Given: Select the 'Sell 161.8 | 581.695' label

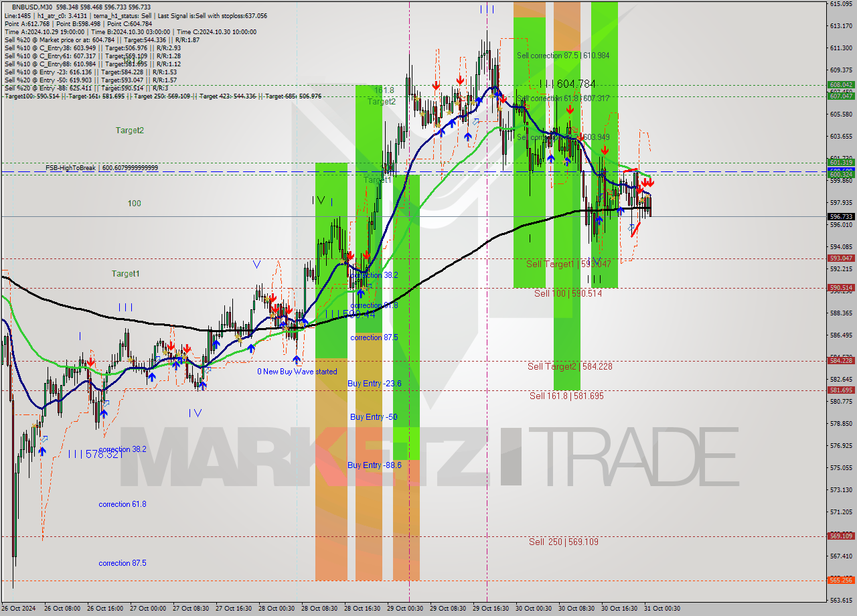Looking at the screenshot, I should (566, 396).
